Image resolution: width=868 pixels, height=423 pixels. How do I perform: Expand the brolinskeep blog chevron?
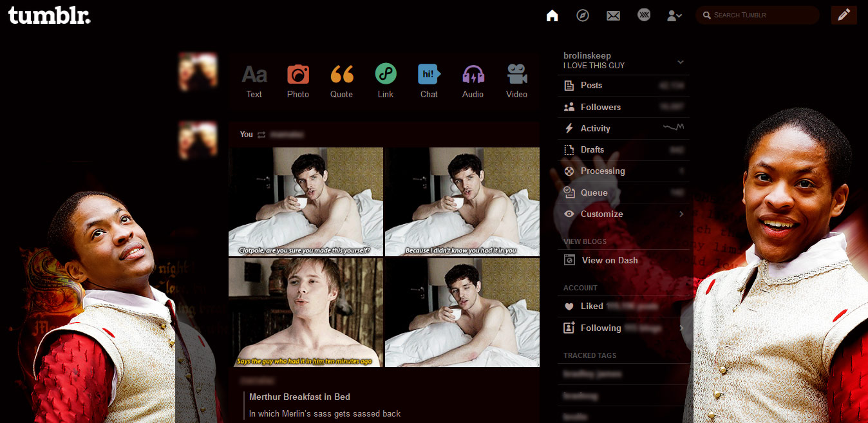coord(681,62)
